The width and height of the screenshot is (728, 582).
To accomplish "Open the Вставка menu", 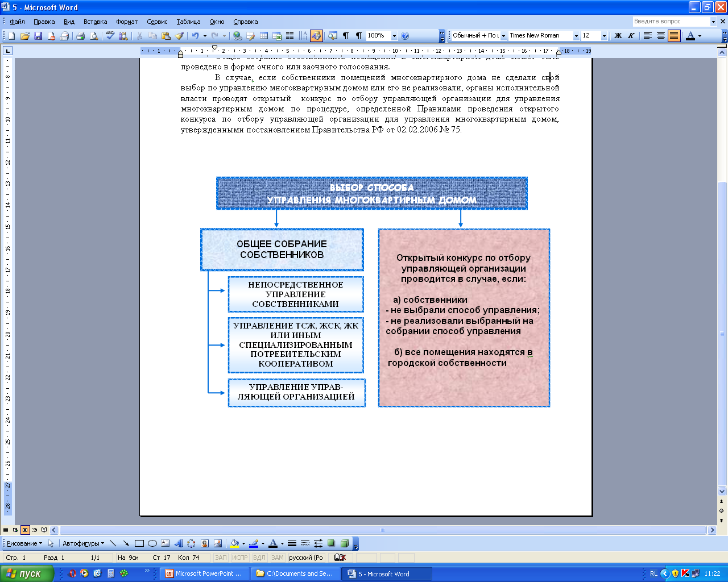I will [95, 22].
